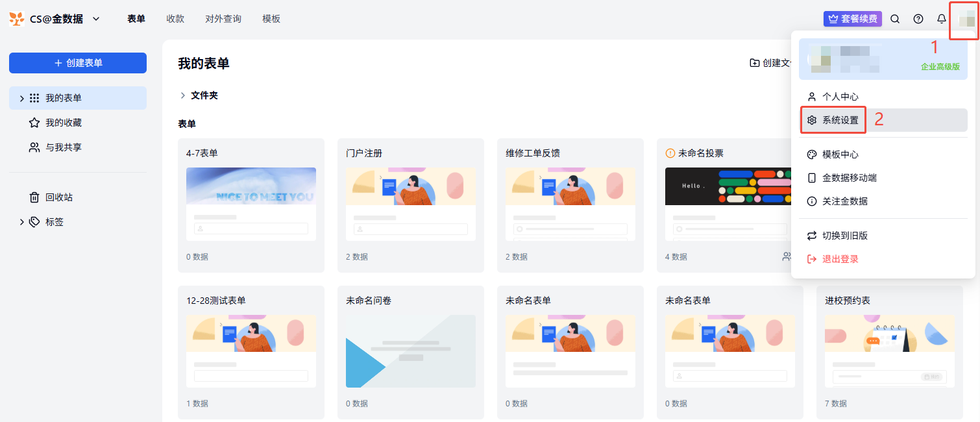
Task: Open notifications bell icon
Action: (x=942, y=19)
